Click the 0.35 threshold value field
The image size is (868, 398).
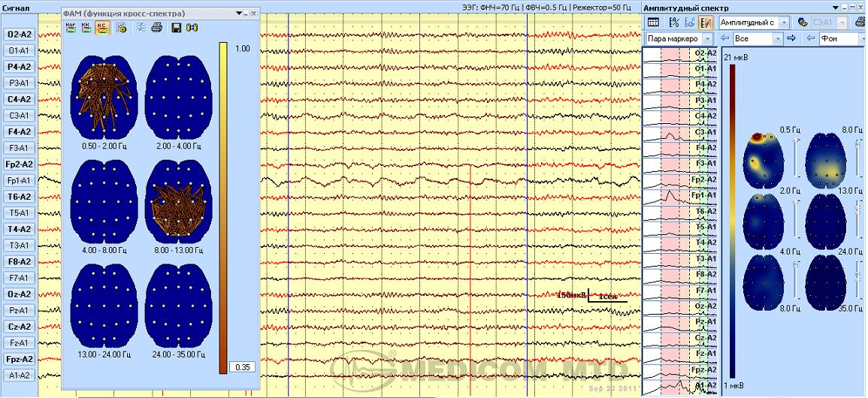(243, 366)
